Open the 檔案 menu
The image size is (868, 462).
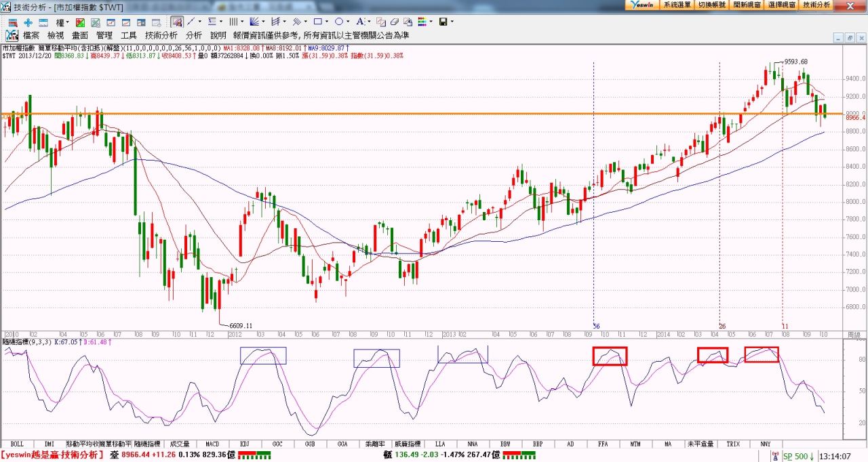pos(31,35)
